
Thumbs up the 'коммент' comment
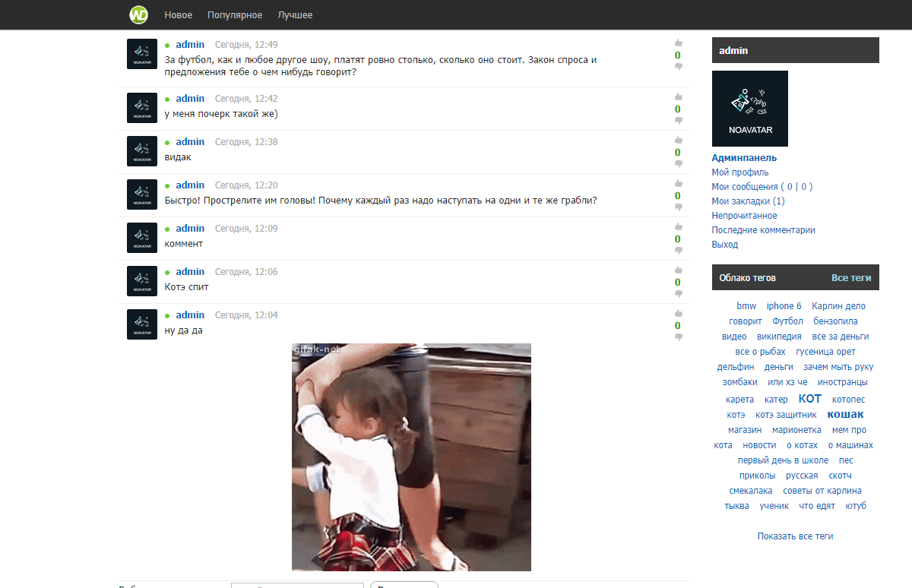pyautogui.click(x=679, y=227)
